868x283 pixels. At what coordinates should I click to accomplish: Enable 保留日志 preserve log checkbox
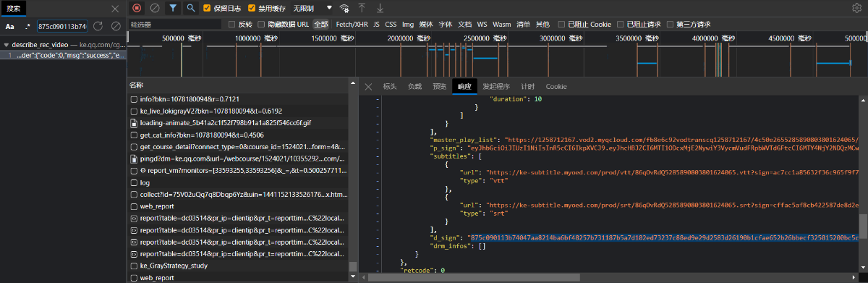click(x=207, y=9)
